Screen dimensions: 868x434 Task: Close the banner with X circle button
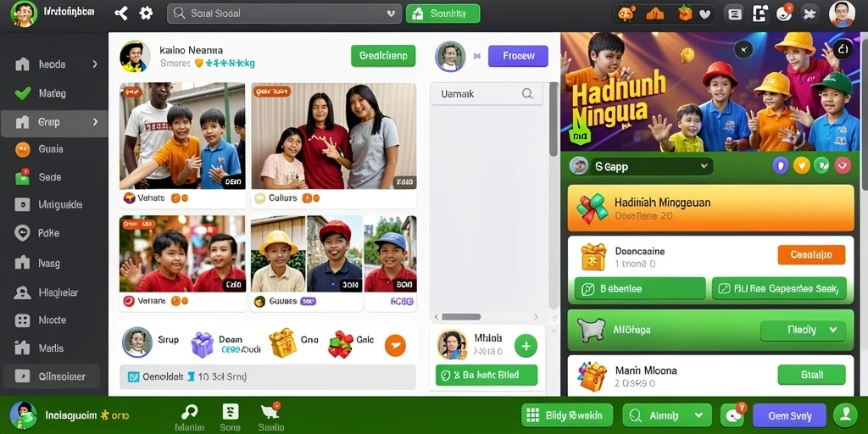coord(743,49)
